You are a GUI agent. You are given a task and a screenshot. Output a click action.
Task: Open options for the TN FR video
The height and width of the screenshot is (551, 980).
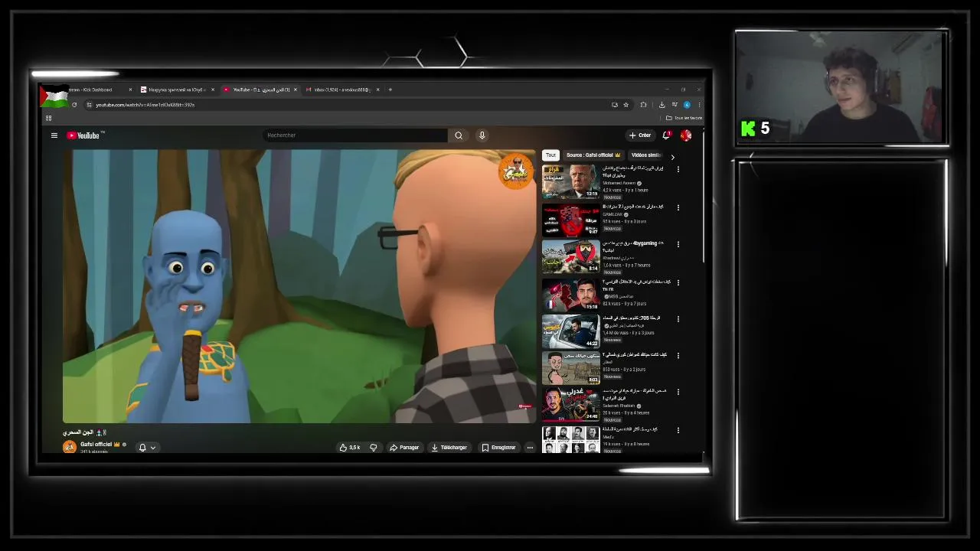click(678, 282)
